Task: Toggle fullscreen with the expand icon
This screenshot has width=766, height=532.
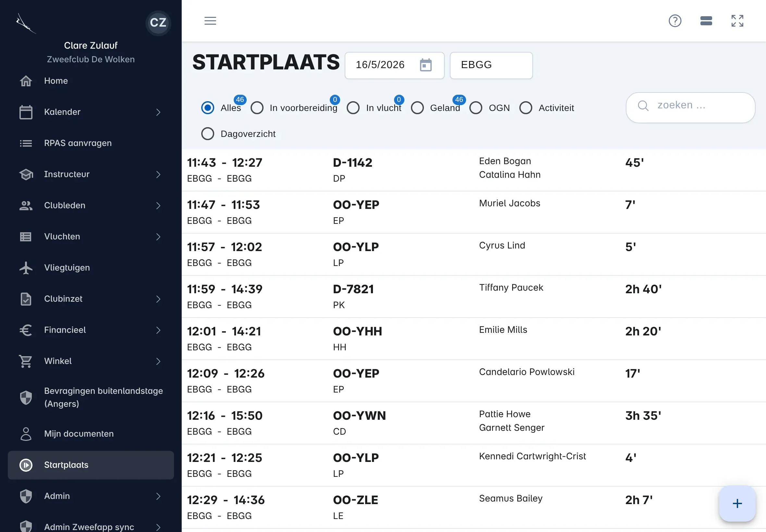Action: [737, 21]
